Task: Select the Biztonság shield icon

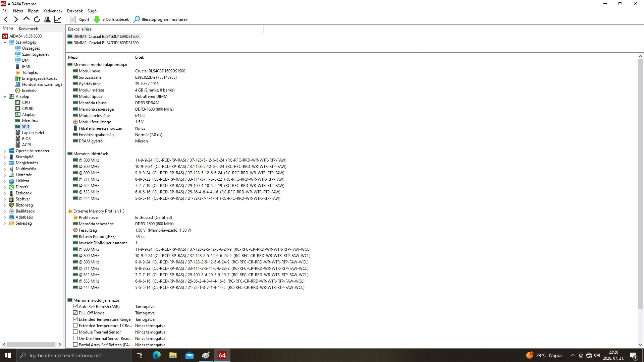Action: click(x=11, y=205)
